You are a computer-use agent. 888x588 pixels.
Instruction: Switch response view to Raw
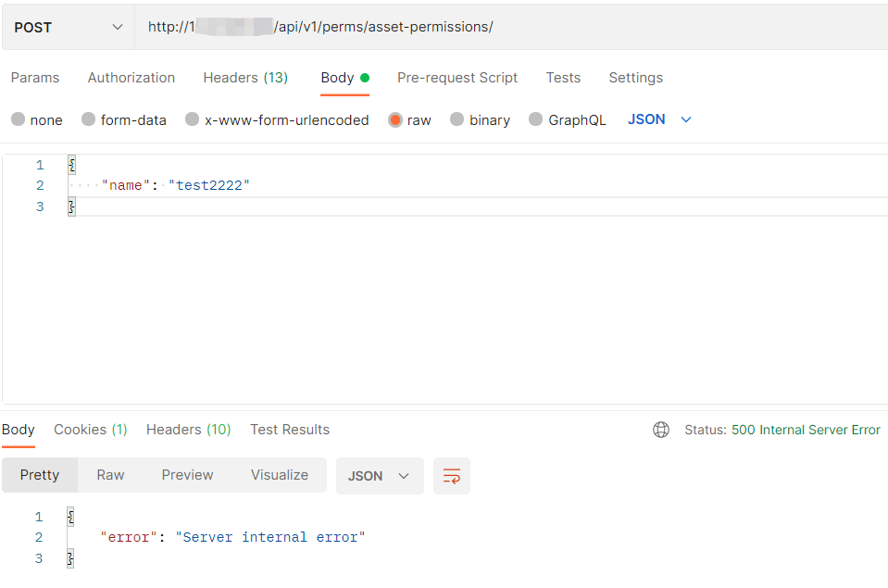point(109,474)
